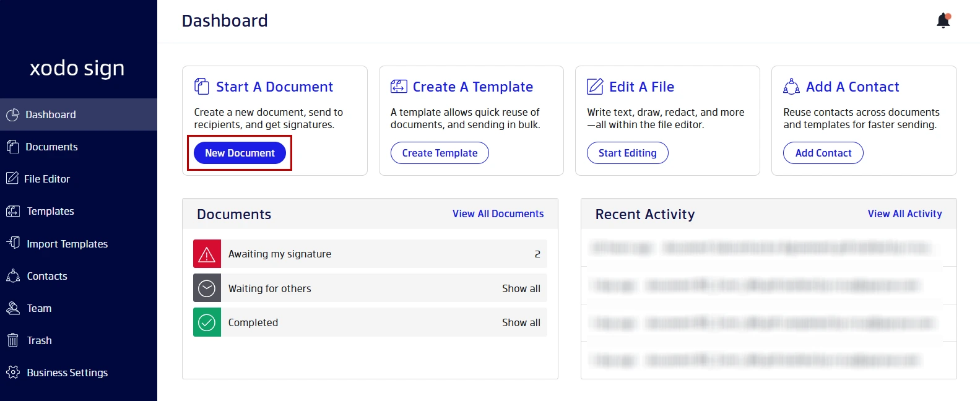Click the Create A Template card icon
980x401 pixels.
point(399,86)
